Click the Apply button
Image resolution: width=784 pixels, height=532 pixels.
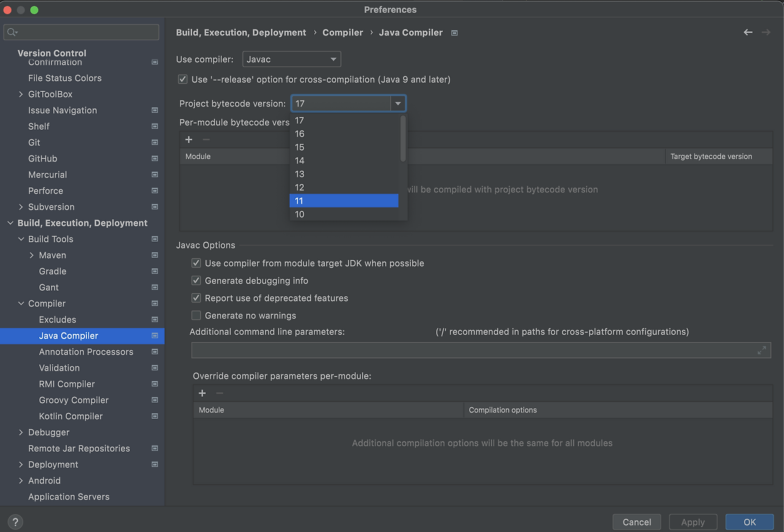click(x=693, y=522)
